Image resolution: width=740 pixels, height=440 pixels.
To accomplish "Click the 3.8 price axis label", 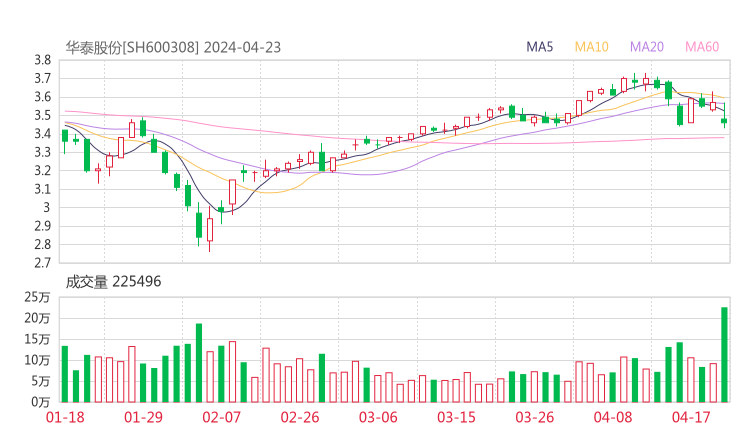I will click(x=42, y=60).
